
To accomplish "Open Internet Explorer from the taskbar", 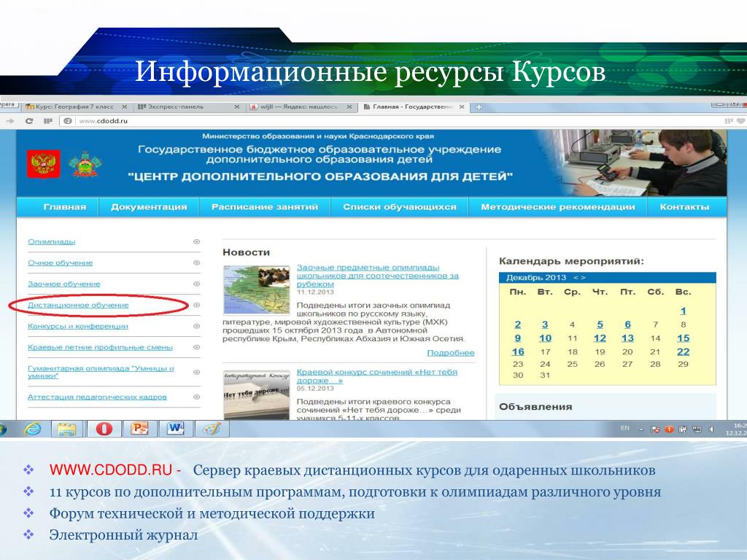I will tap(32, 429).
